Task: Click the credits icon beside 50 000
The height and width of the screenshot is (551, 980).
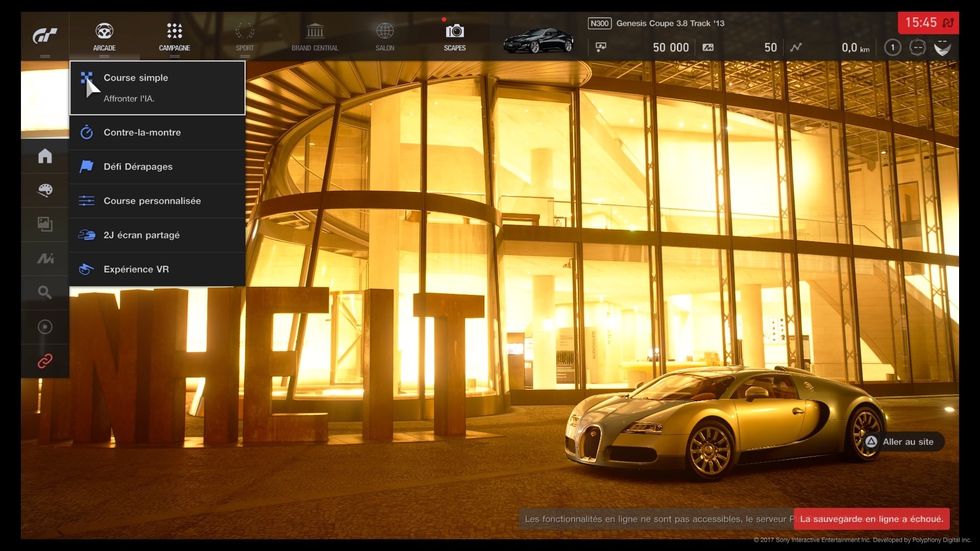Action: coord(601,47)
